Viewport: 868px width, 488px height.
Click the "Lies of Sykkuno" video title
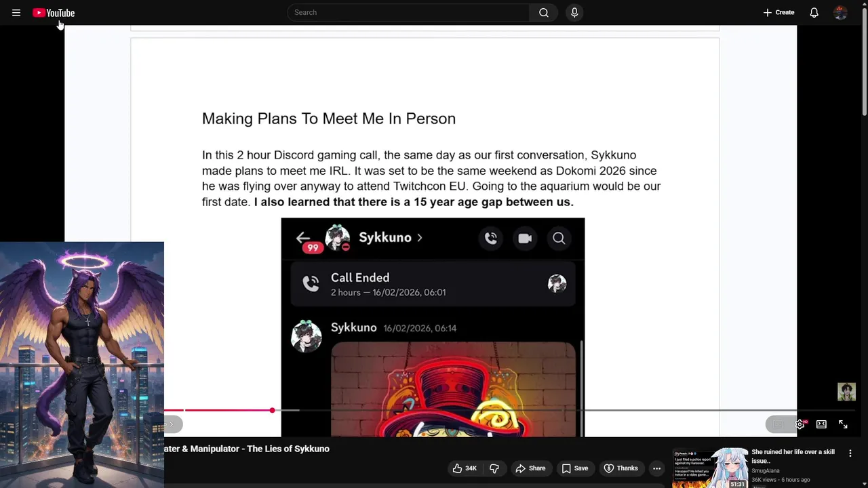click(x=247, y=449)
